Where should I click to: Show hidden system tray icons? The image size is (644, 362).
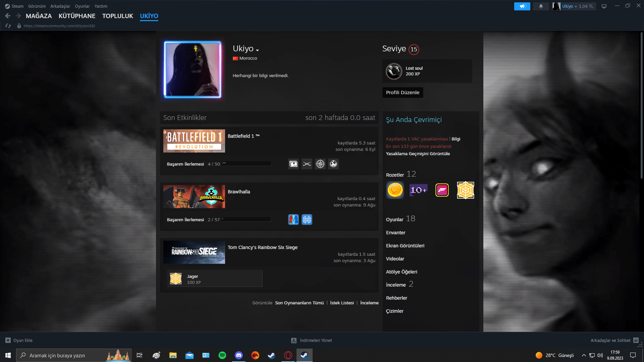coord(584,355)
